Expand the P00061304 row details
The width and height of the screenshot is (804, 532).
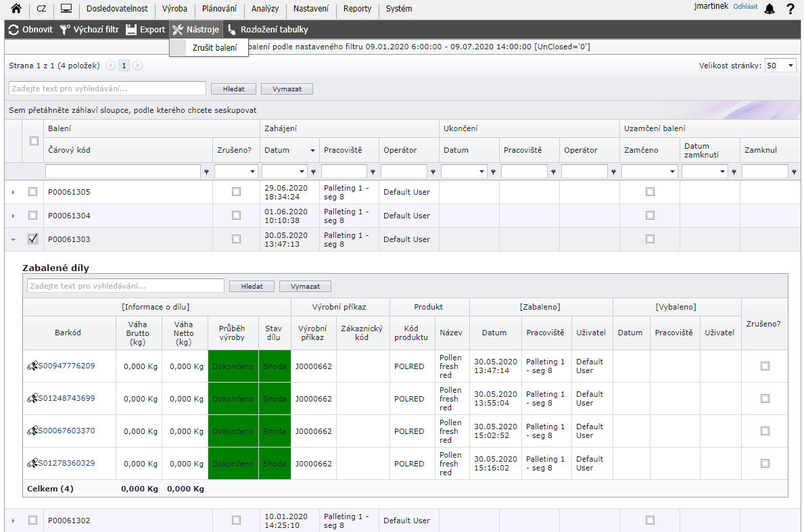(13, 216)
